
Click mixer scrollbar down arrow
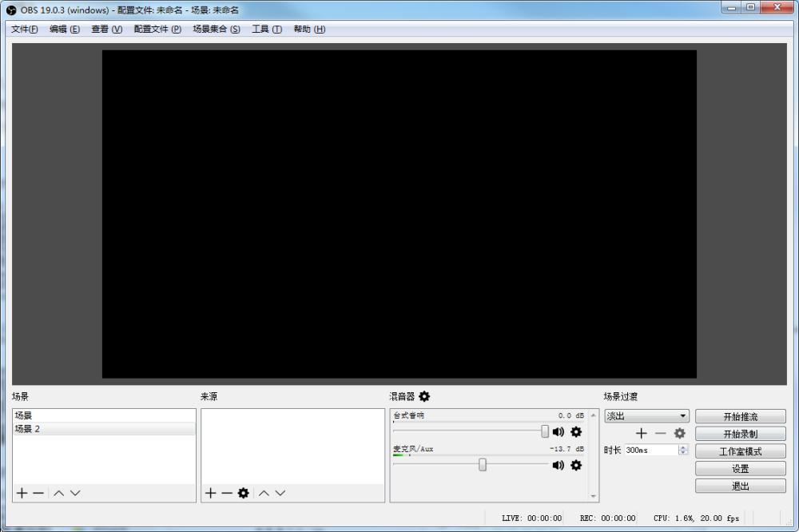(593, 496)
